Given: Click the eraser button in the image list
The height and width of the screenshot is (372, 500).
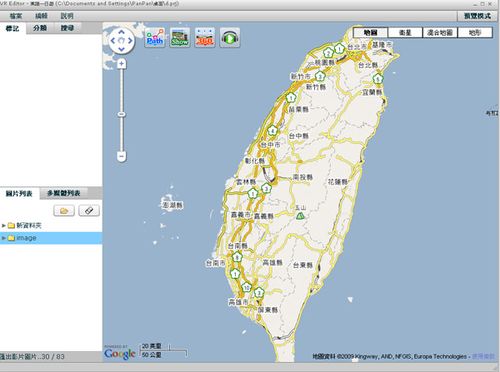Looking at the screenshot, I should 89,211.
